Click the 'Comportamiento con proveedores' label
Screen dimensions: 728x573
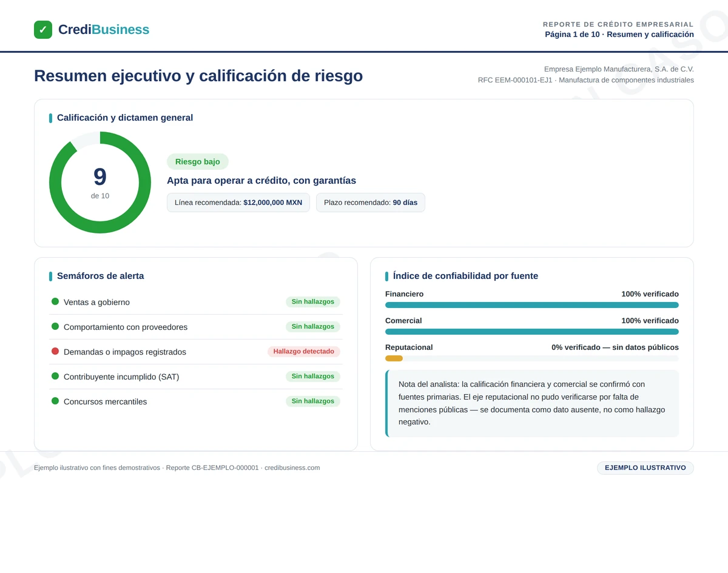click(x=126, y=327)
